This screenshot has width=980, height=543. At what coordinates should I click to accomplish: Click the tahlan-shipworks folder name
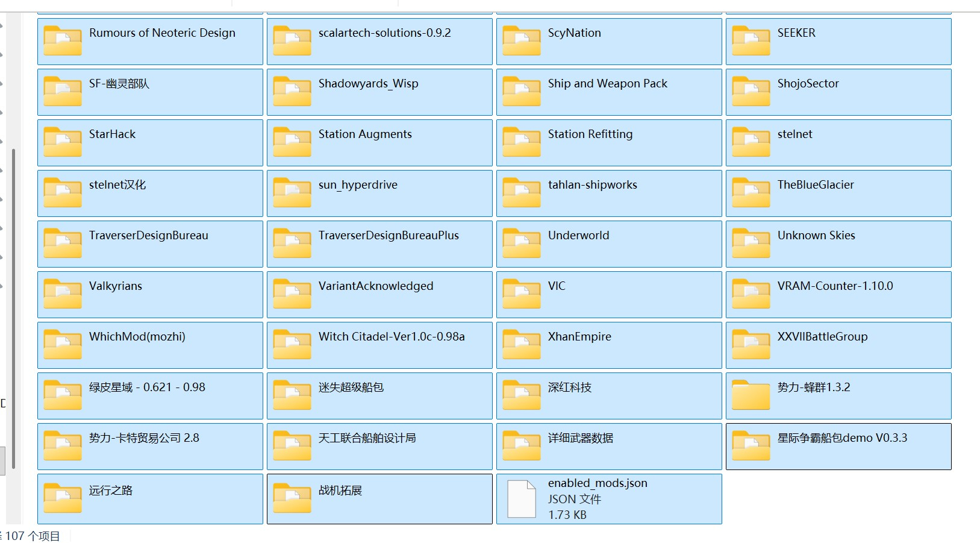pyautogui.click(x=592, y=185)
